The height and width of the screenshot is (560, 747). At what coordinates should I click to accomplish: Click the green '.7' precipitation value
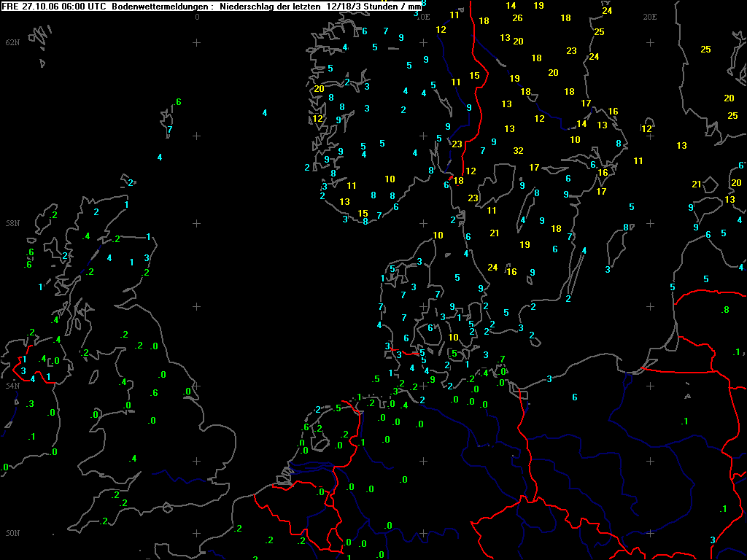[x=501, y=359]
